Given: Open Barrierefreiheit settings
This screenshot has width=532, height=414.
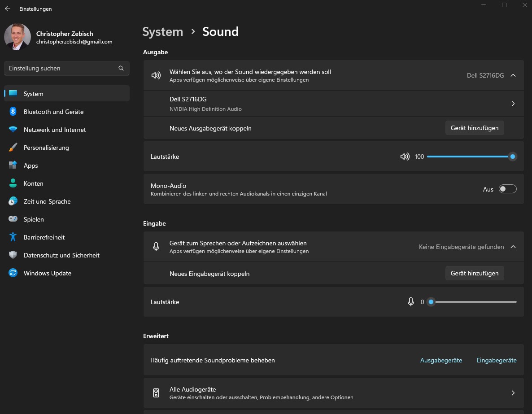Looking at the screenshot, I should (x=44, y=237).
